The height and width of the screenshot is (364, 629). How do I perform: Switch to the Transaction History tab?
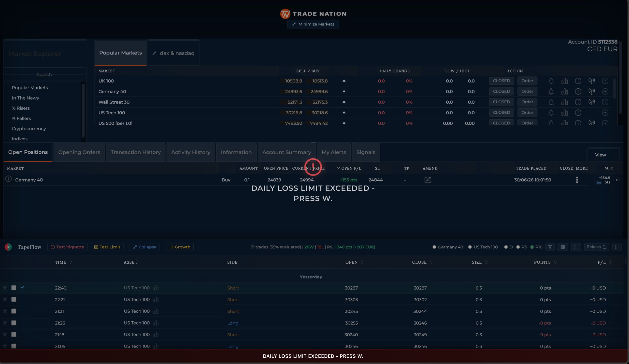[136, 152]
